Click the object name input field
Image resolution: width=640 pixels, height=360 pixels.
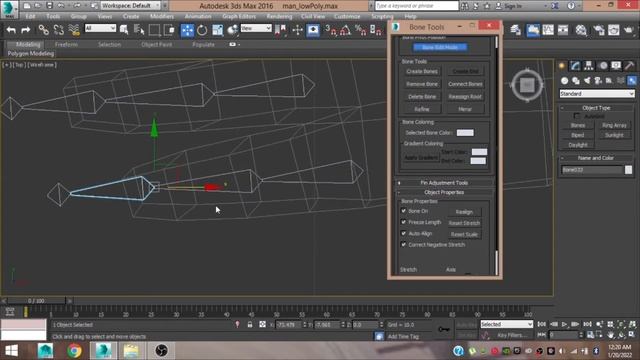[591, 170]
